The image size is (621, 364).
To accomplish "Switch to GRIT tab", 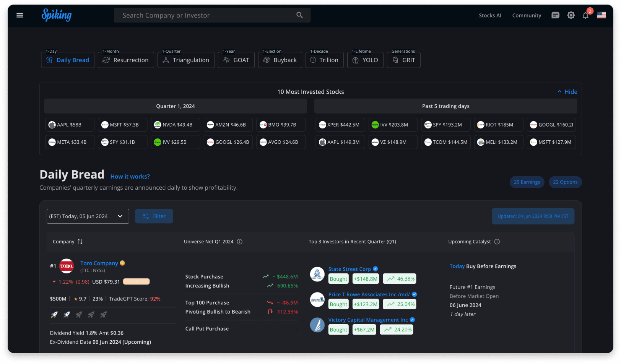I will [x=404, y=60].
